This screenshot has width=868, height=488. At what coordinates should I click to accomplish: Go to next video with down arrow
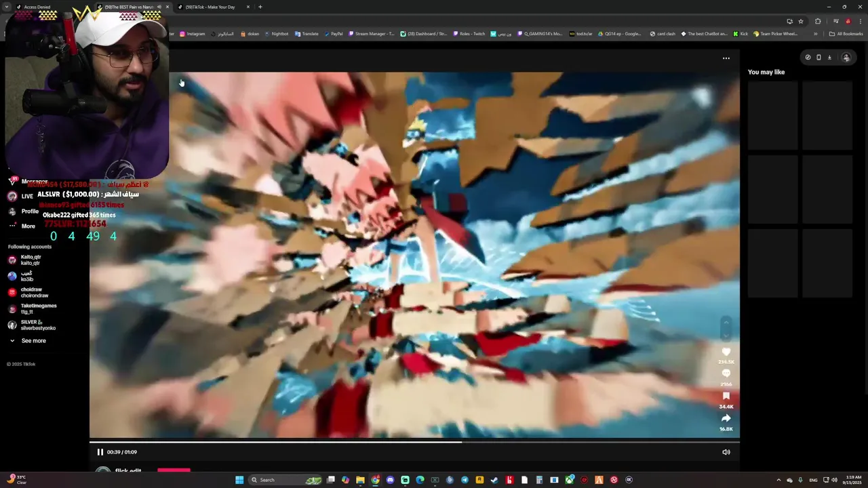pos(726,335)
